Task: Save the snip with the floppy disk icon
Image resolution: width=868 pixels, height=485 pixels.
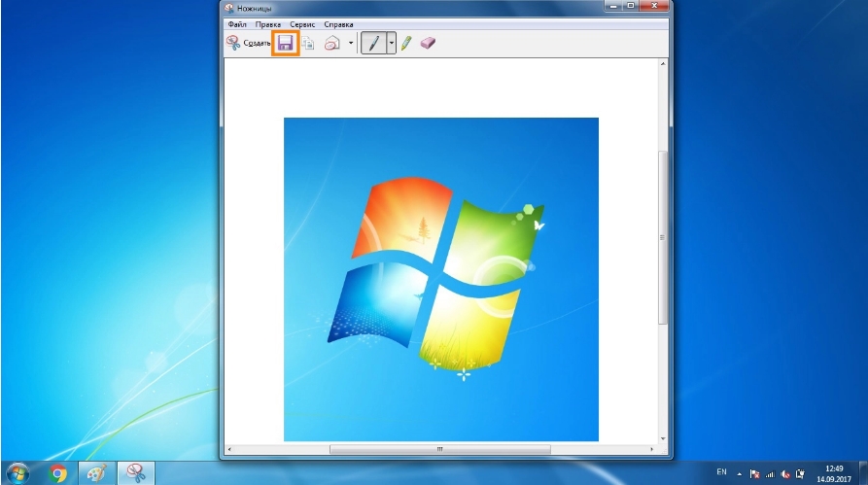Action: (285, 43)
